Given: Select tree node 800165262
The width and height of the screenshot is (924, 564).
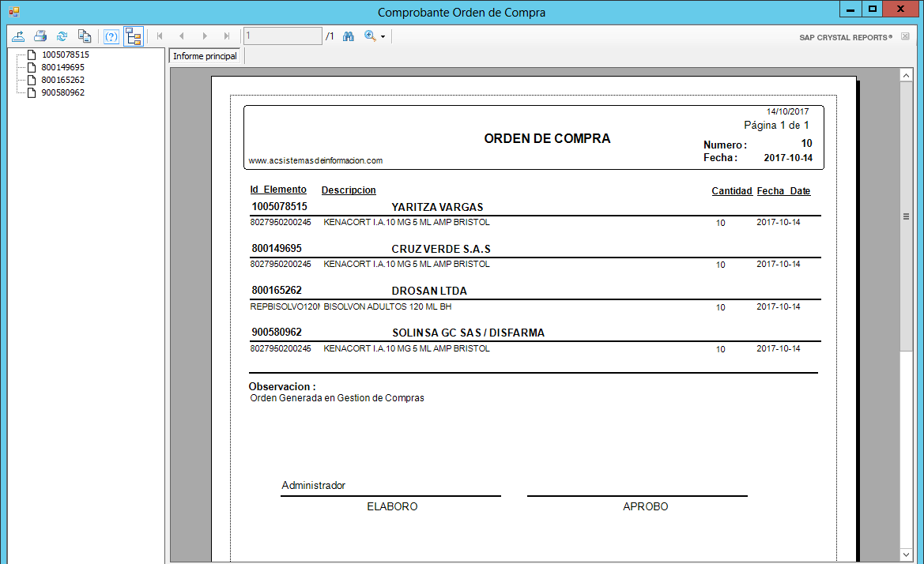Looking at the screenshot, I should point(62,80).
